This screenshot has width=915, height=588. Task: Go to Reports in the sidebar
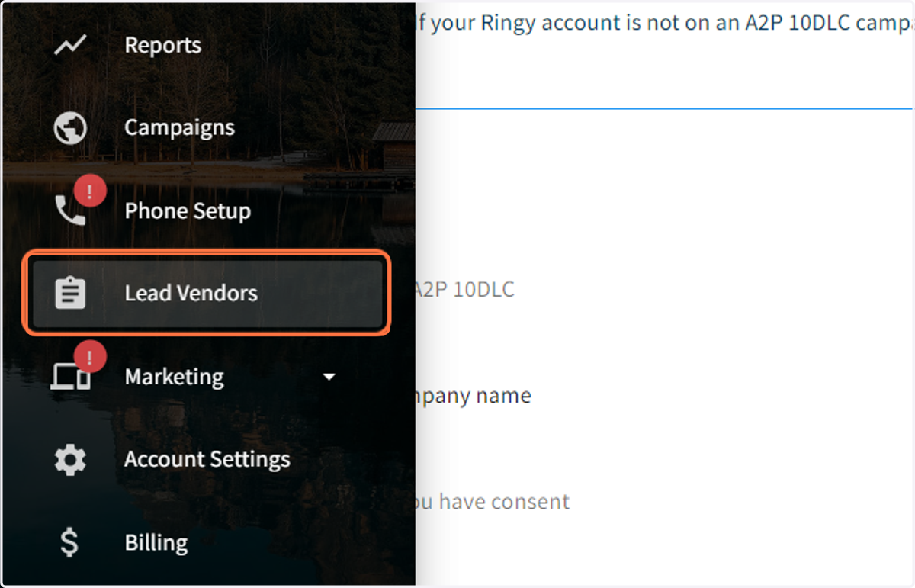point(163,46)
